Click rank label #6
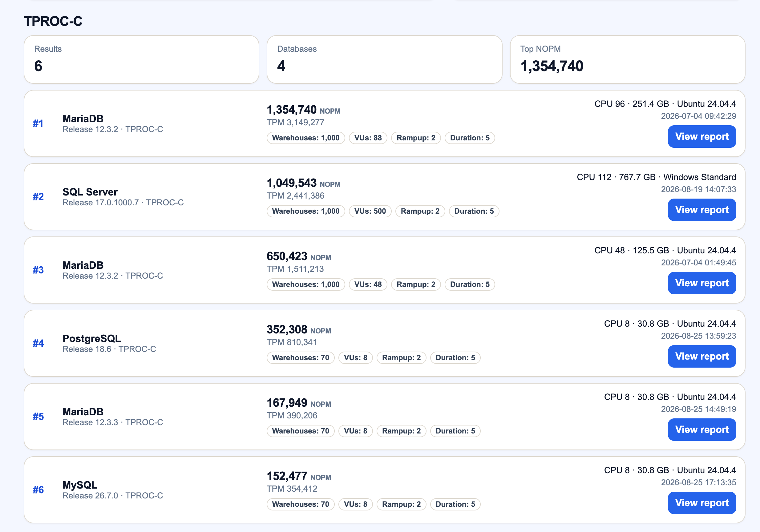This screenshot has width=760, height=532. [38, 490]
